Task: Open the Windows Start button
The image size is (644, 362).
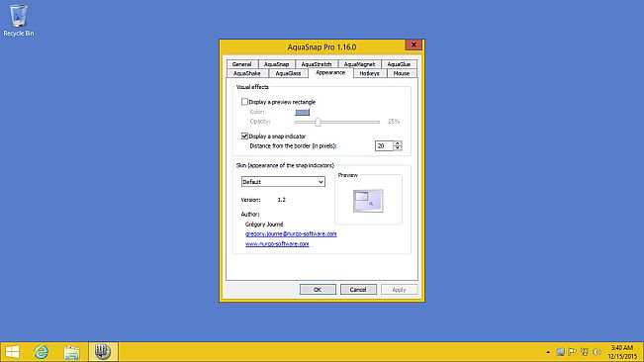Action: pyautogui.click(x=12, y=352)
